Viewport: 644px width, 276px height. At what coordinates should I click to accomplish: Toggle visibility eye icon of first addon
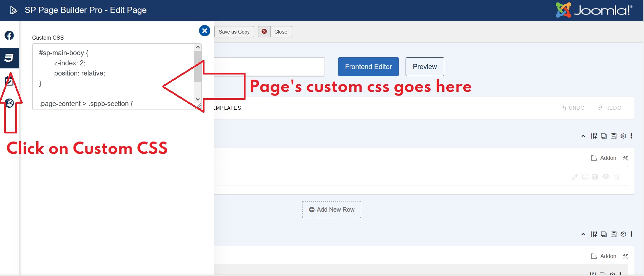coord(606,177)
